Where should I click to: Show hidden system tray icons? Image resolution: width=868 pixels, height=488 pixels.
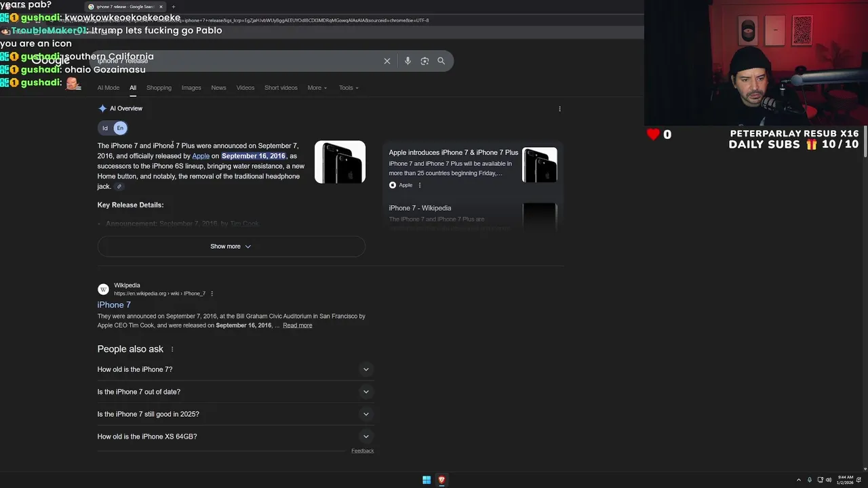[x=798, y=480]
